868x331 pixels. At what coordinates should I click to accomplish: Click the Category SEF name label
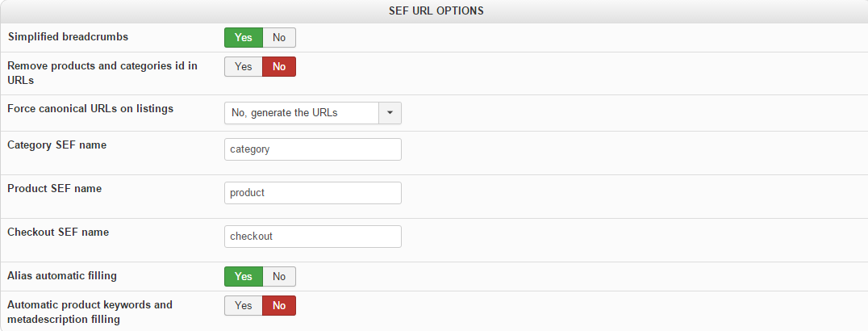point(56,145)
